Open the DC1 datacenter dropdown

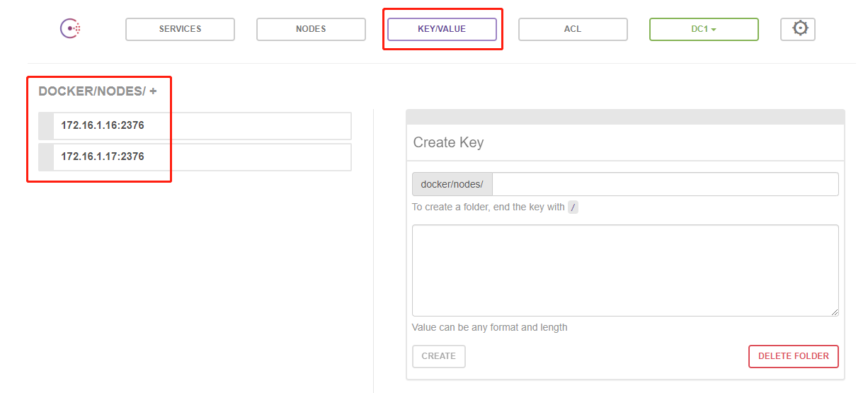click(703, 29)
